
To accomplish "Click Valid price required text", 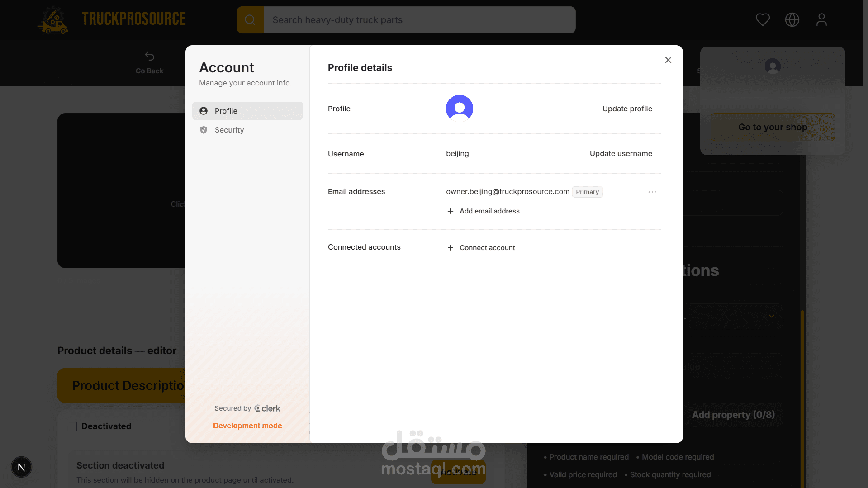I will pyautogui.click(x=583, y=474).
